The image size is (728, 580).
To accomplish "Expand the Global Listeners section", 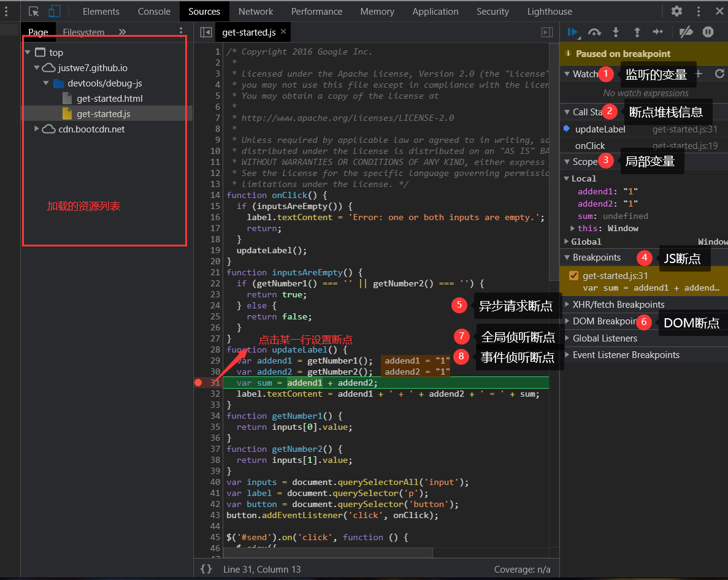I will point(567,338).
